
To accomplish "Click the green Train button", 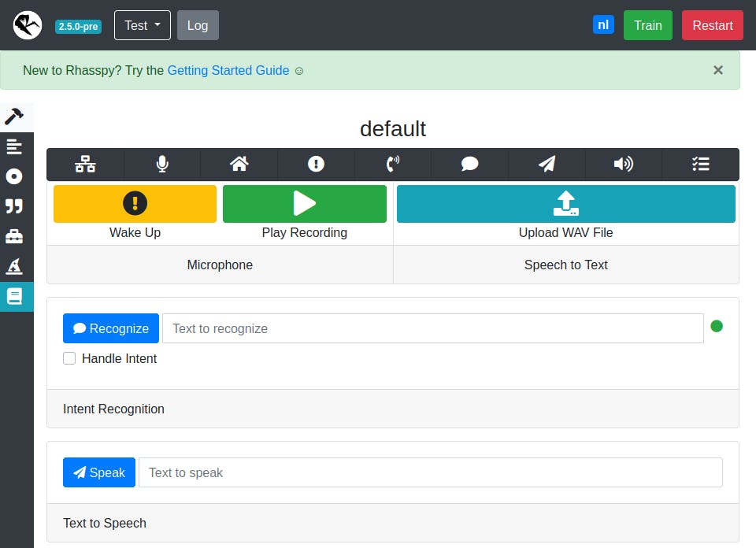I will tap(648, 25).
